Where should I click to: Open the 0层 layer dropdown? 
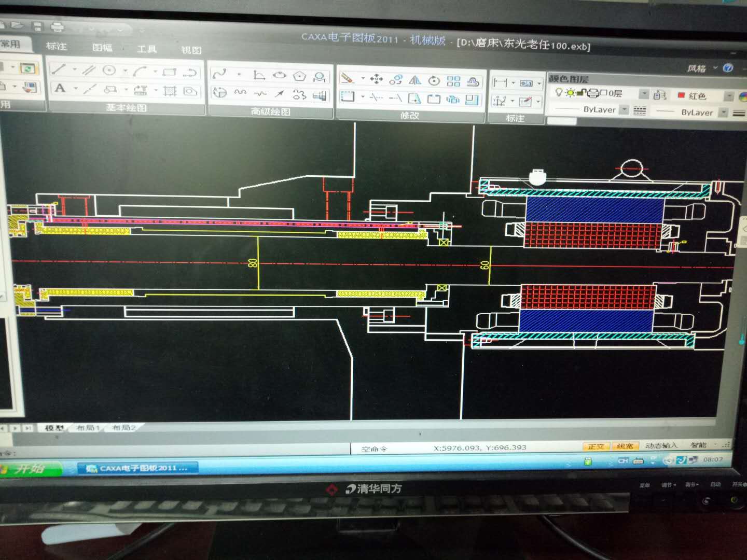[x=644, y=94]
